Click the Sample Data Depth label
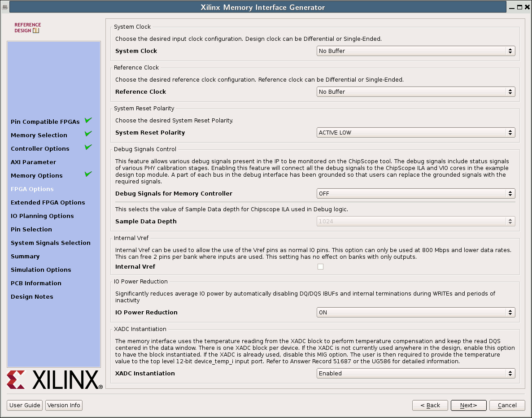The width and height of the screenshot is (532, 418). (146, 221)
